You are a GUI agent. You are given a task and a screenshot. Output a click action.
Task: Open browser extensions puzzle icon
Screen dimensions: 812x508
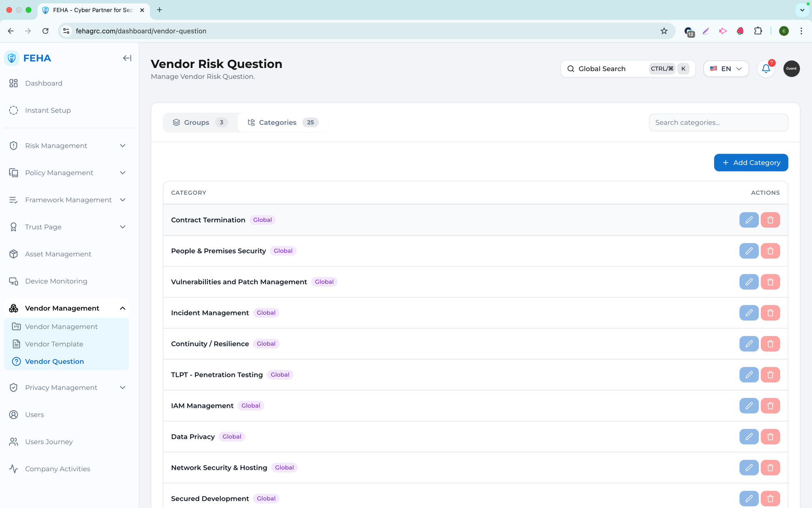(758, 31)
